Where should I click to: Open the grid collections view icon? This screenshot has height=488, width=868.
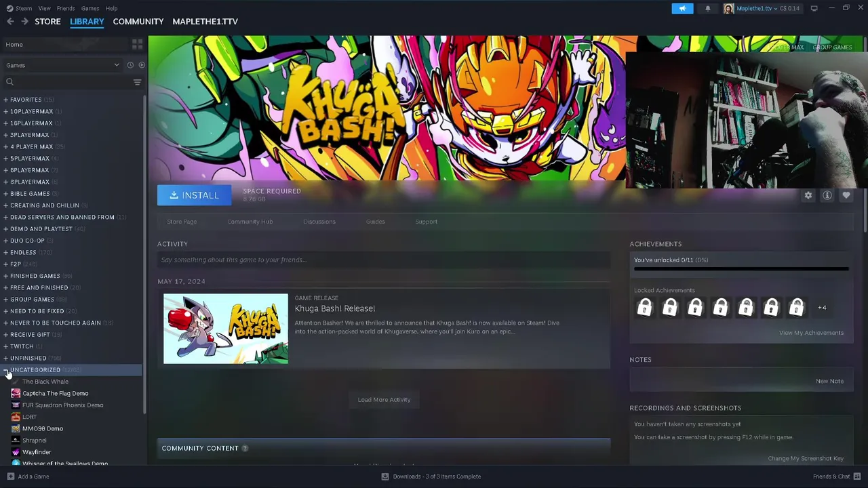point(138,44)
